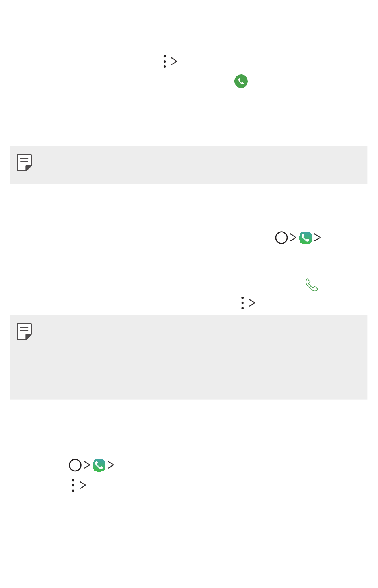
Task: Select the note icon in the smaller gray box
Action: [x=24, y=162]
